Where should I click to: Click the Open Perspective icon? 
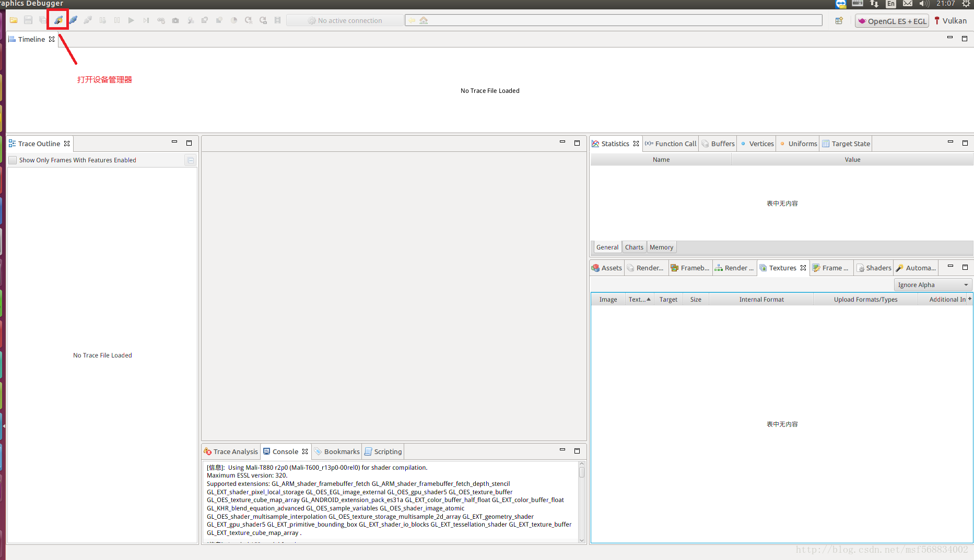pos(839,20)
